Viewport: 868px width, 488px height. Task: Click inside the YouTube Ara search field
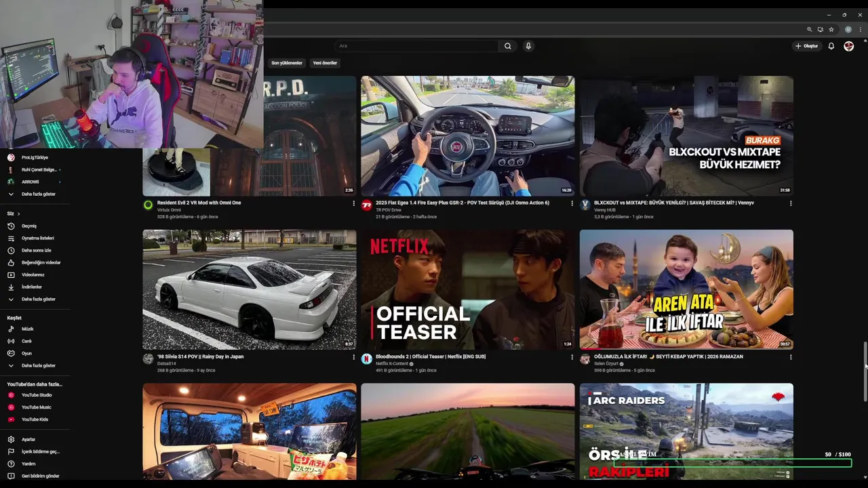click(x=416, y=46)
